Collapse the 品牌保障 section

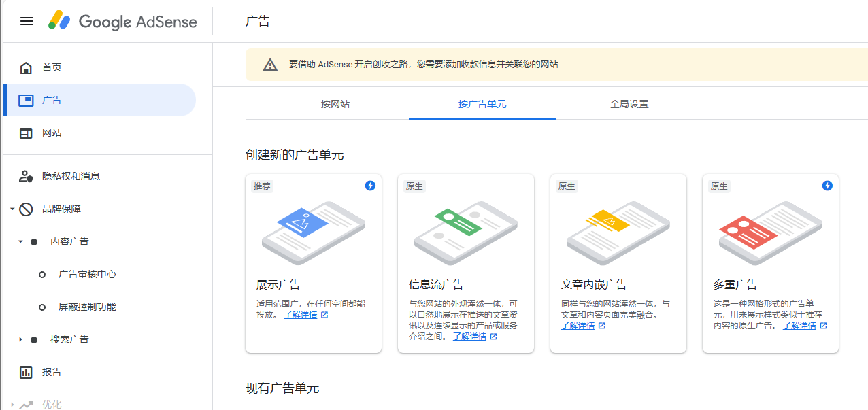(x=12, y=209)
